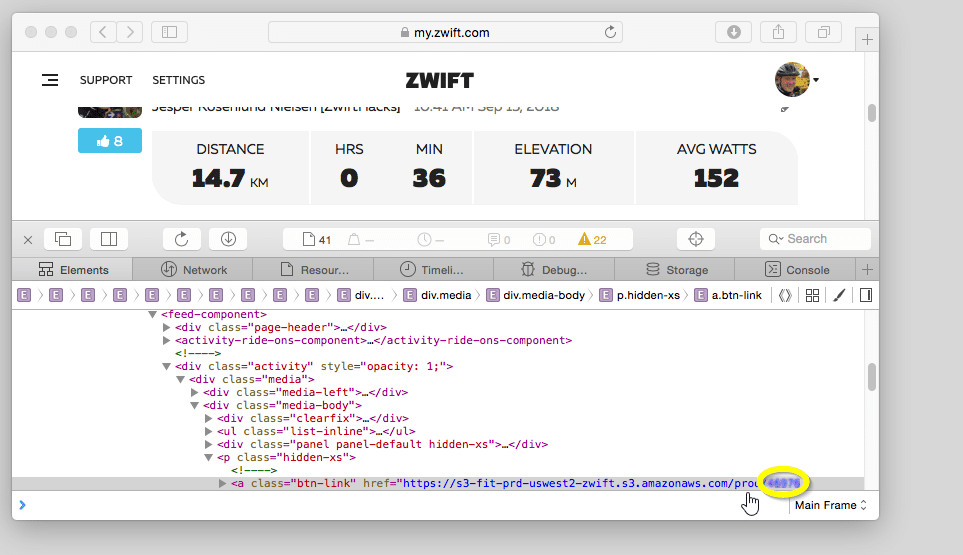
Task: Expand the div clearfix node
Action: (x=209, y=418)
